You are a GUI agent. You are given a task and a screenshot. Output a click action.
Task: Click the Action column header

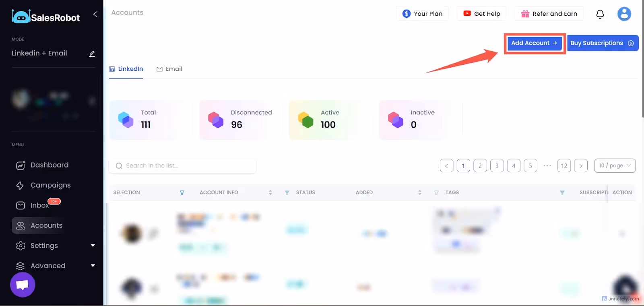(622, 192)
